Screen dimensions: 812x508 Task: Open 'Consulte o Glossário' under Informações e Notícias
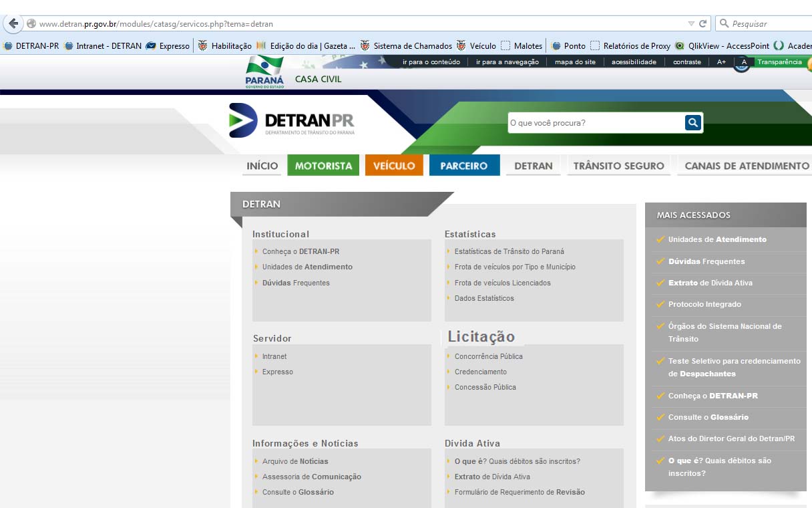point(298,492)
